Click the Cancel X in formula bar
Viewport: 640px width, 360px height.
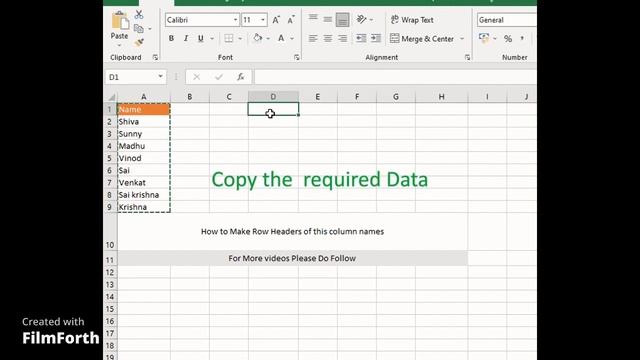pyautogui.click(x=196, y=77)
